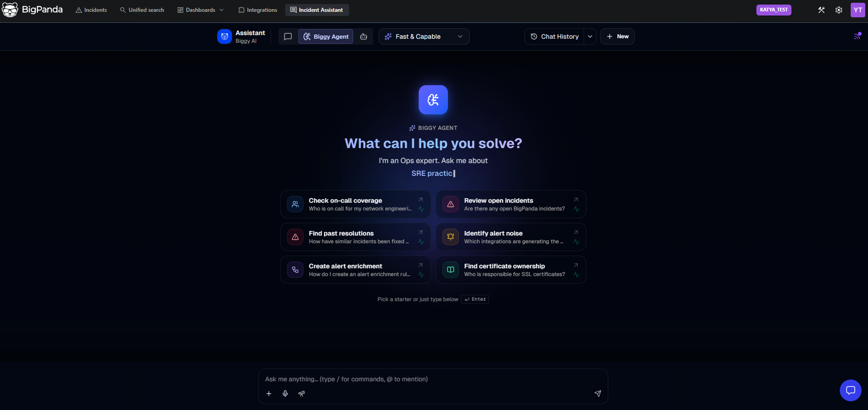Open the settings gear icon
868x410 pixels.
[x=839, y=10]
